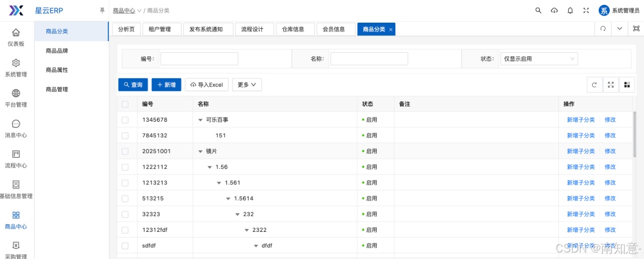Collapse the 可乐百事 category
Image resolution: width=644 pixels, height=259 pixels.
200,120
